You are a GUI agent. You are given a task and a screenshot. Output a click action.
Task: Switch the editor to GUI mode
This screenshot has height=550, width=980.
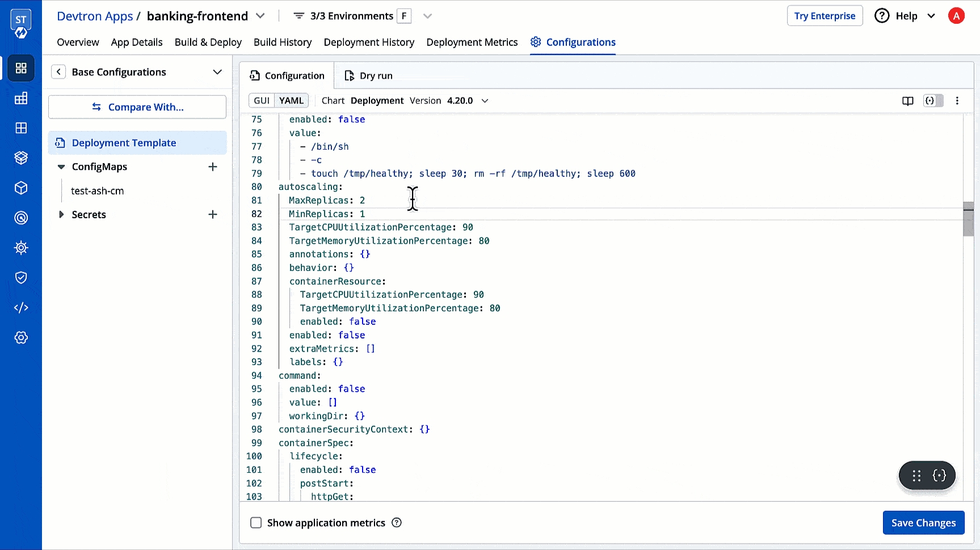coord(262,100)
